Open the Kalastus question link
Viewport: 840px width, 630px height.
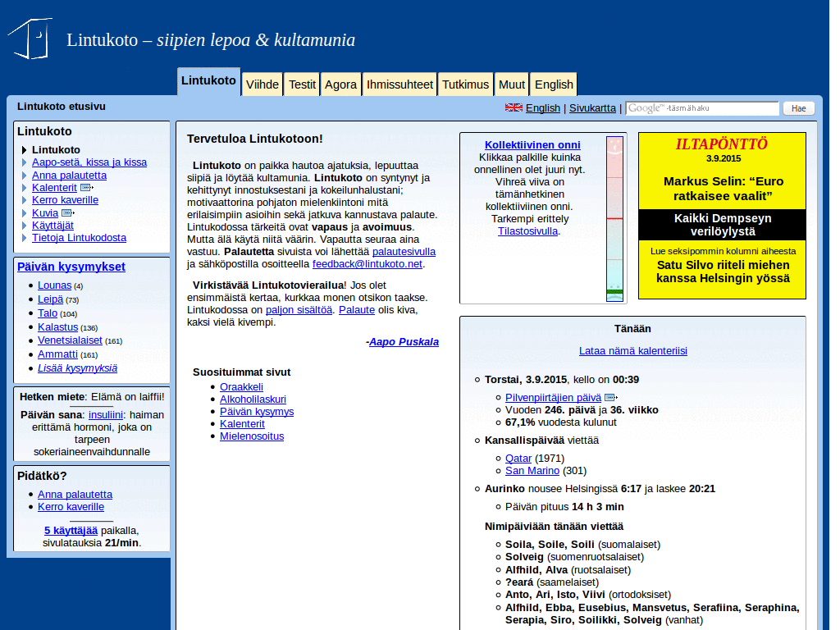58,326
